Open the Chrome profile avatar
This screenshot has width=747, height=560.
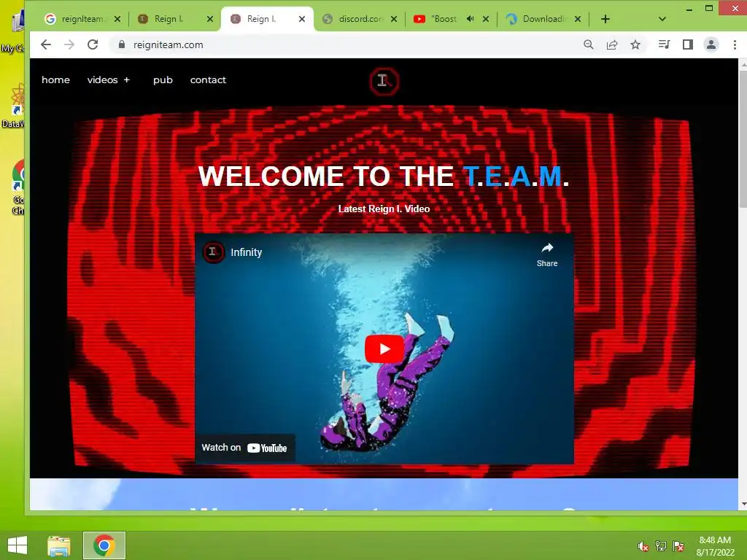point(711,44)
